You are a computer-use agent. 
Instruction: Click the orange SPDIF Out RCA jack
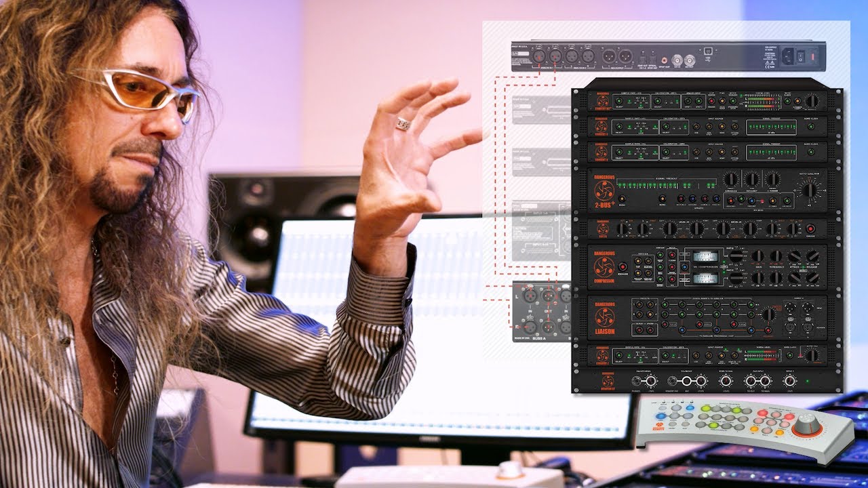point(664,60)
